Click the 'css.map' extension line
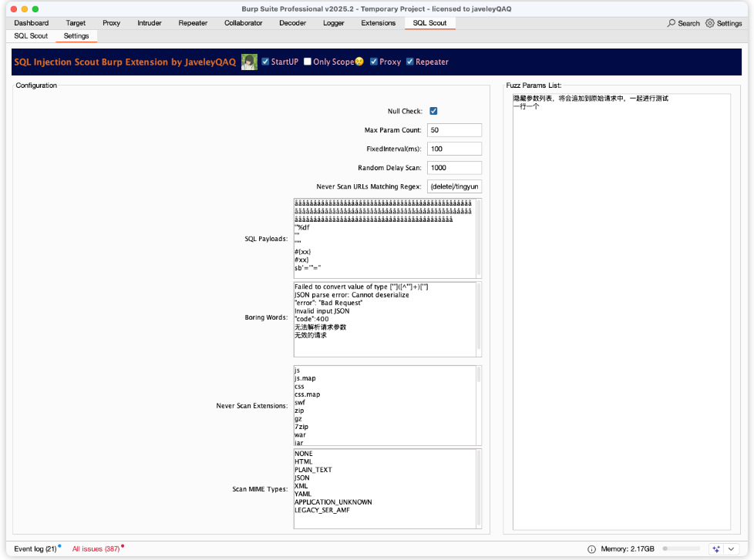 [308, 394]
